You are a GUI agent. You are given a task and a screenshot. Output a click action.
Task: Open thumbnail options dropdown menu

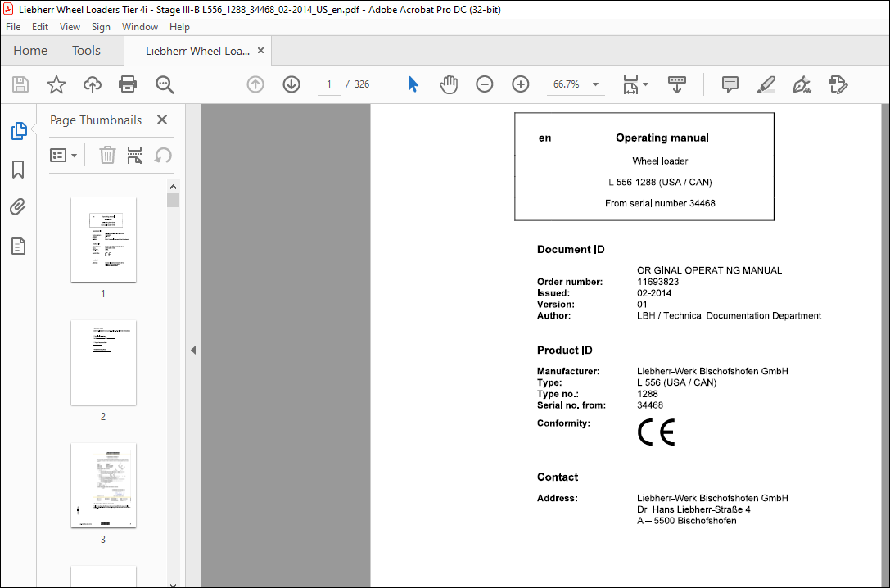(64, 155)
